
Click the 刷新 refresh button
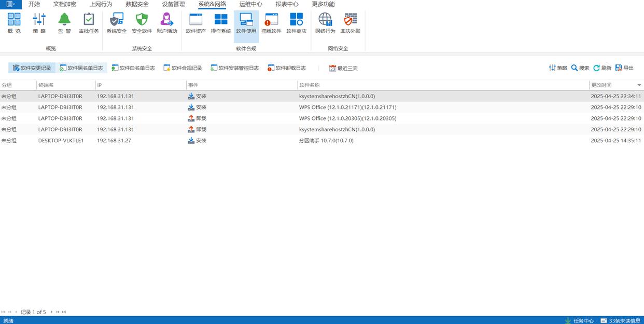(x=602, y=68)
